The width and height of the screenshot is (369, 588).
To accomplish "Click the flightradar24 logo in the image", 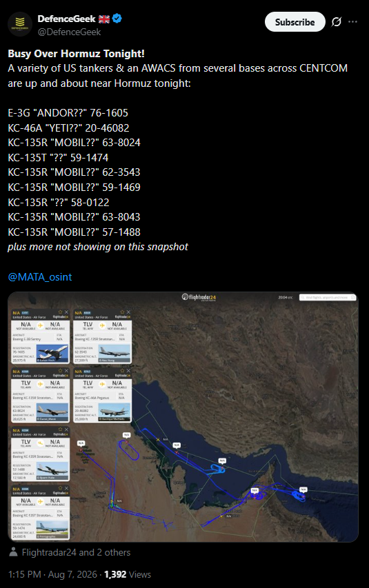I will (199, 297).
